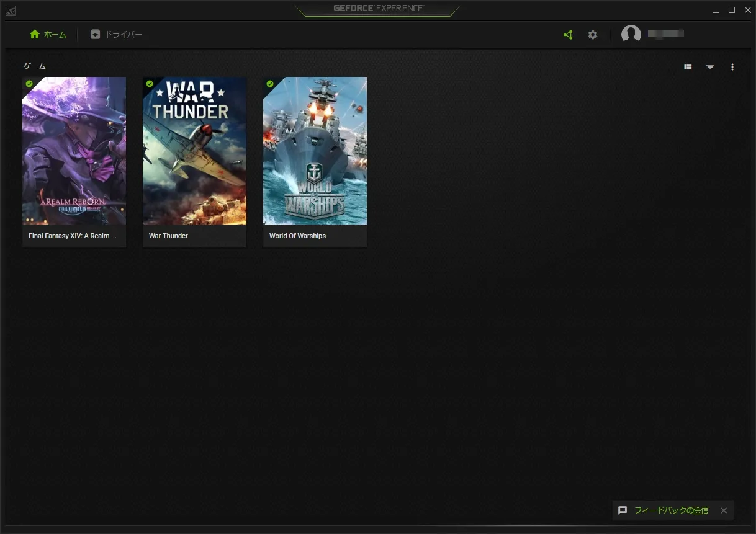Viewport: 756px width, 534px height.
Task: Open the ホーム tab
Action: 48,35
